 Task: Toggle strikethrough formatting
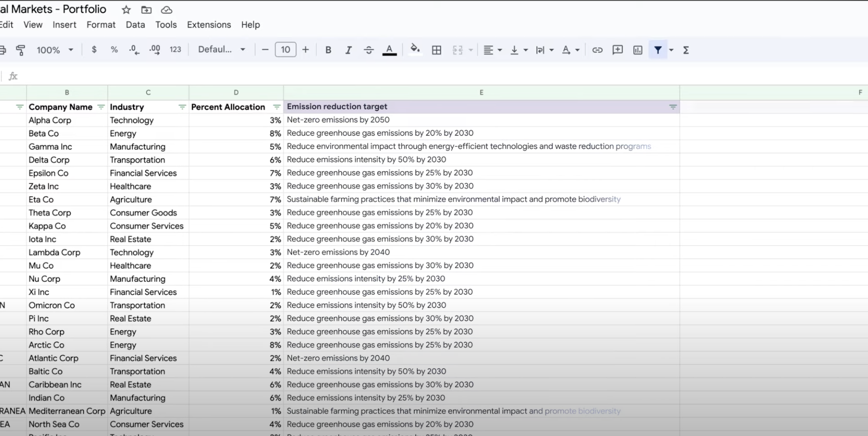pyautogui.click(x=369, y=49)
